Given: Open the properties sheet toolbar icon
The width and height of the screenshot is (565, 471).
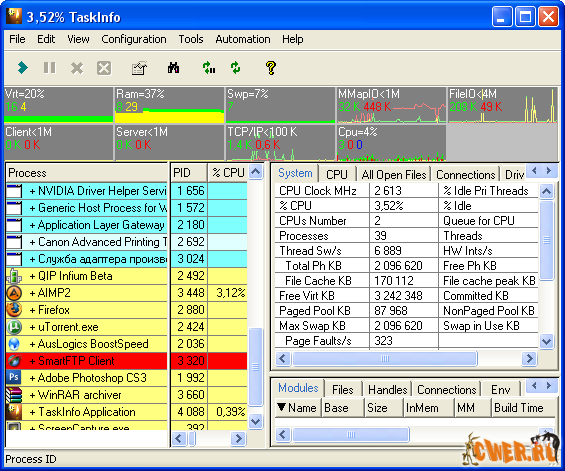Looking at the screenshot, I should coord(139,68).
